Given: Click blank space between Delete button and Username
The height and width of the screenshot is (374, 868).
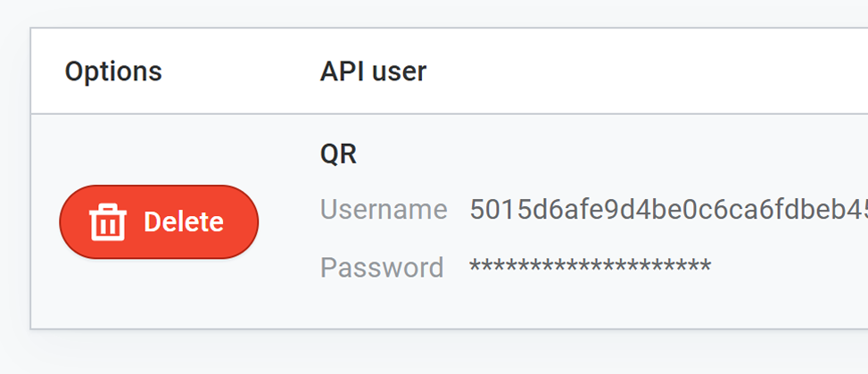Looking at the screenshot, I should click(x=289, y=222).
